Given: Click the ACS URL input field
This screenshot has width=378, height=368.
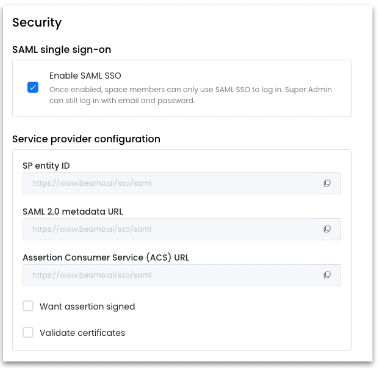Looking at the screenshot, I should (181, 275).
